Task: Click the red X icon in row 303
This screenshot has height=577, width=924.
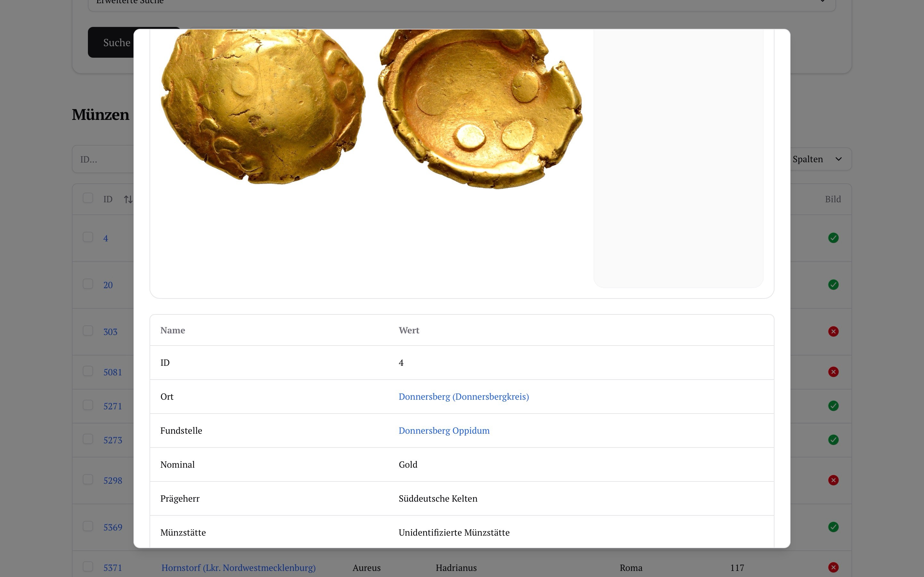Action: pyautogui.click(x=833, y=332)
